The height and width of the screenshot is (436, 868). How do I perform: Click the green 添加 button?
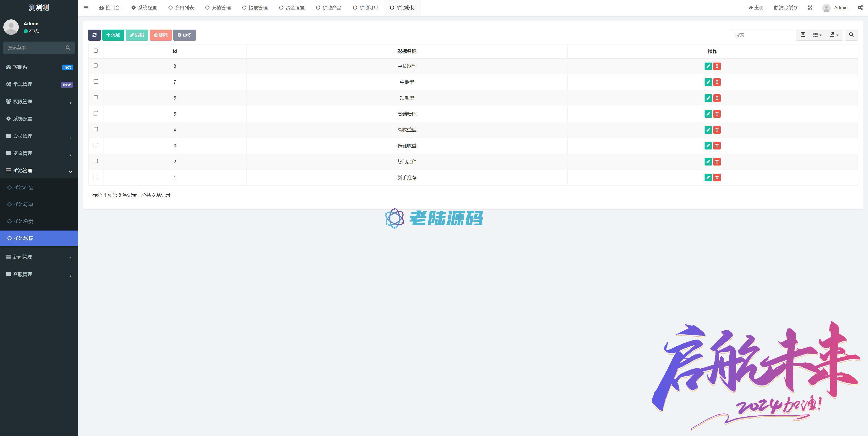point(113,35)
